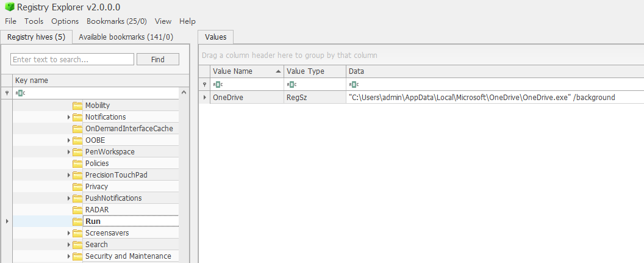Click the Mobility folder icon
This screenshot has width=644, height=263.
77,106
